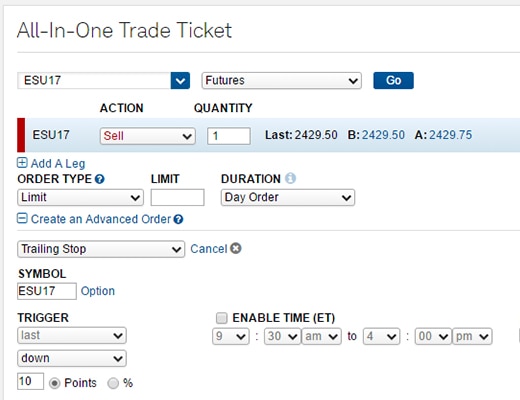Open the Day Order duration dropdown
Image resolution: width=520 pixels, height=400 pixels.
(x=288, y=197)
